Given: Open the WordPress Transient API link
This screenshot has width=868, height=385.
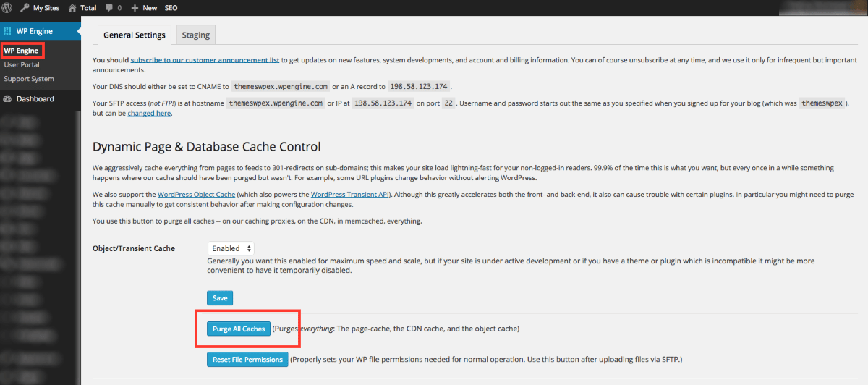Looking at the screenshot, I should [349, 195].
